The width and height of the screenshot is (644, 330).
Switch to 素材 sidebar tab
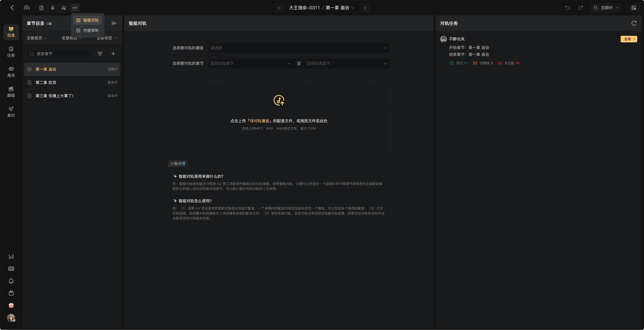click(11, 112)
